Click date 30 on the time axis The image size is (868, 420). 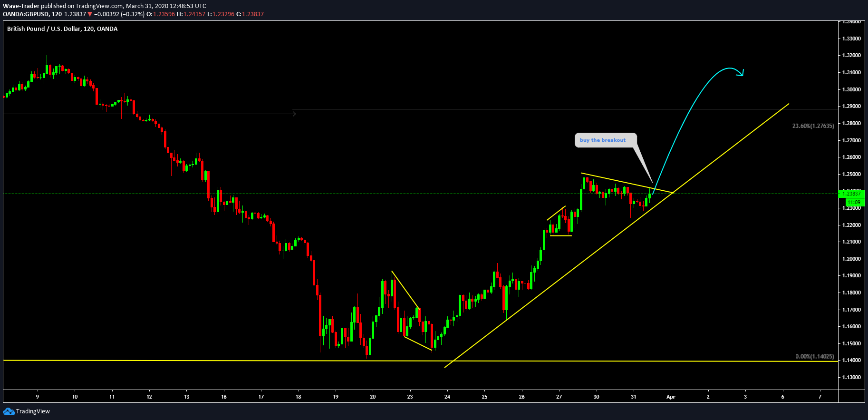coord(596,397)
